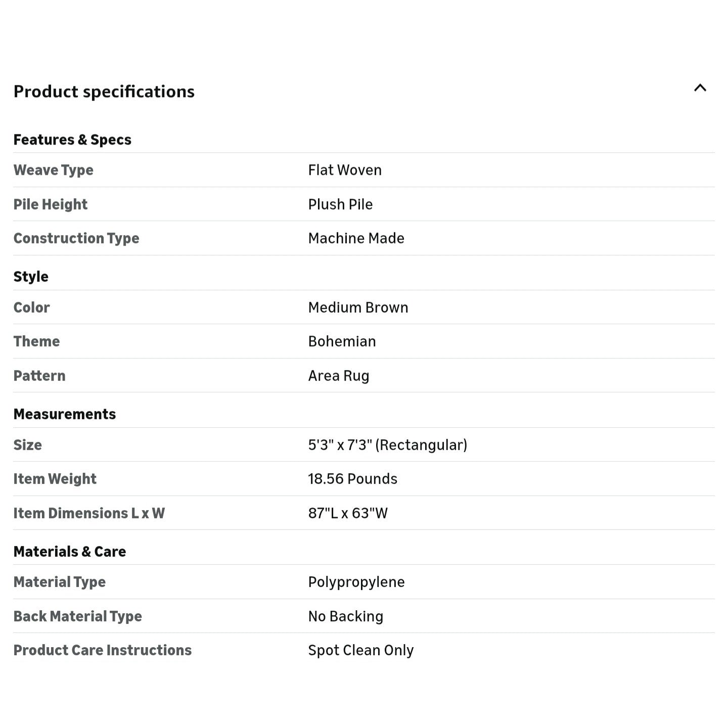The height and width of the screenshot is (728, 728).
Task: Select the Item Dimensions L x W label
Action: click(x=89, y=513)
